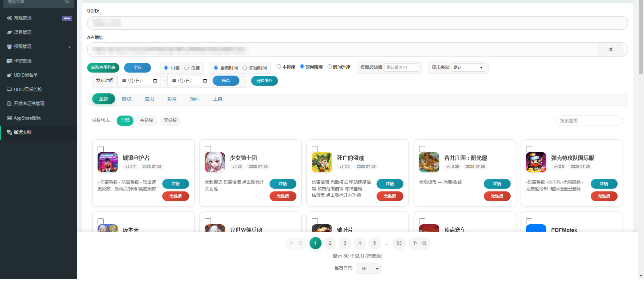Open 详情 for 死亡的盗贼
Viewport: 644px width, 284px height.
click(390, 184)
